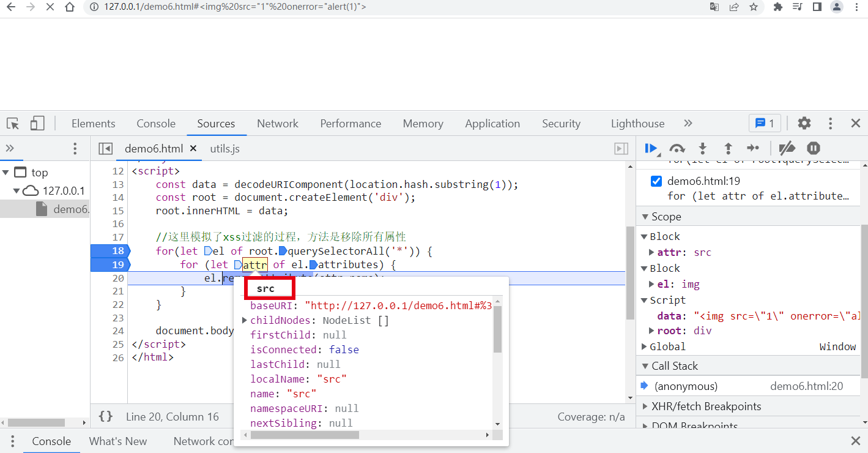Close the DevTools panel
This screenshot has height=453, width=868.
pos(856,123)
